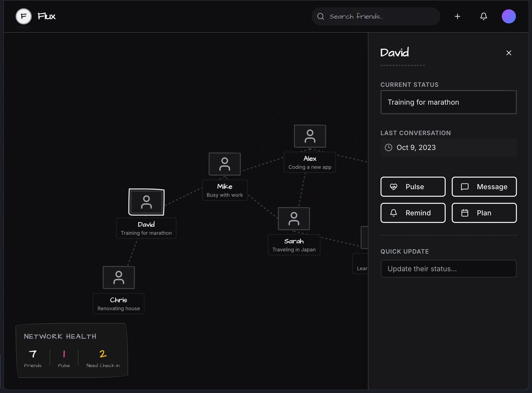Select Alex's avatar node

(310, 136)
